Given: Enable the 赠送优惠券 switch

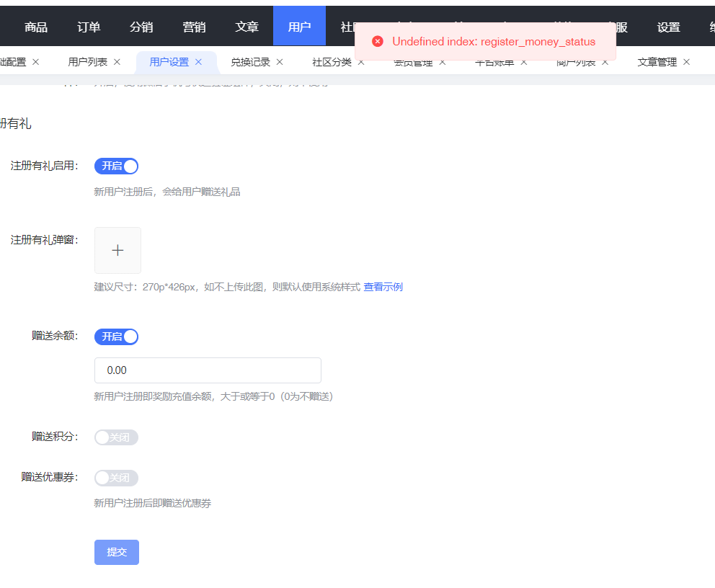Looking at the screenshot, I should 116,478.
